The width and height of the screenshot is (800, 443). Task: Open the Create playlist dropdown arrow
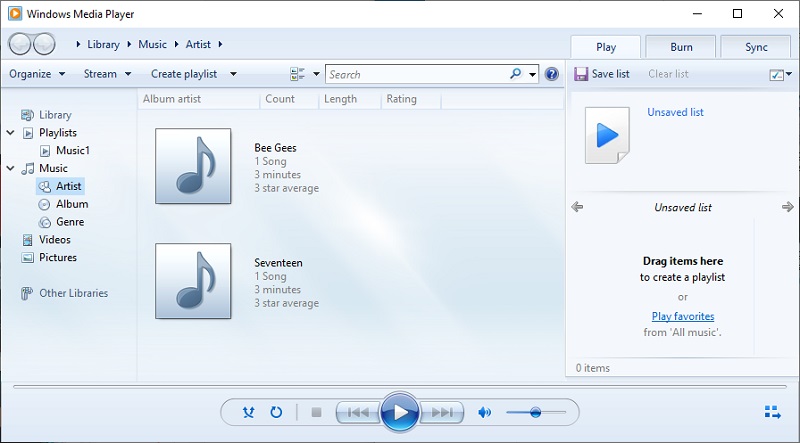coord(233,74)
